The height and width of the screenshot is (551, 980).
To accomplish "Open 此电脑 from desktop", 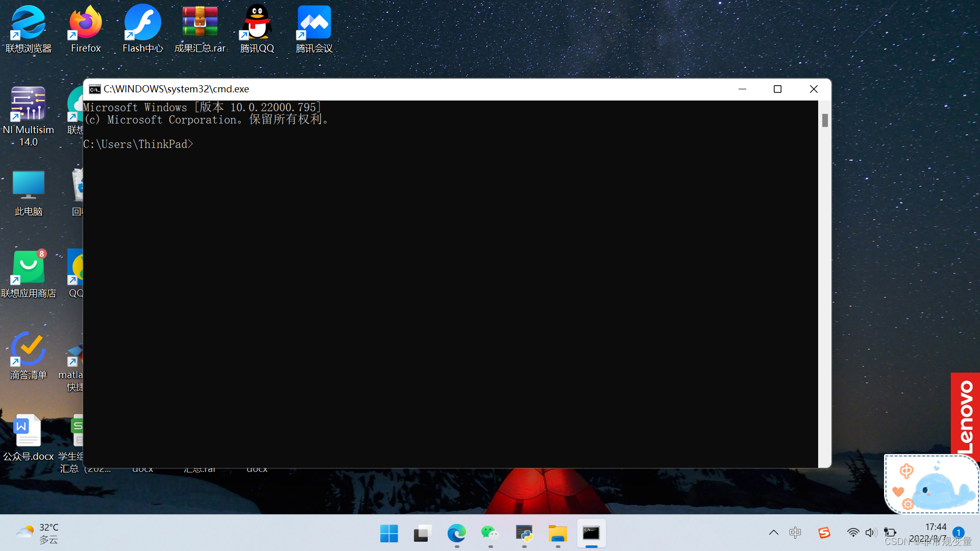I will point(27,187).
